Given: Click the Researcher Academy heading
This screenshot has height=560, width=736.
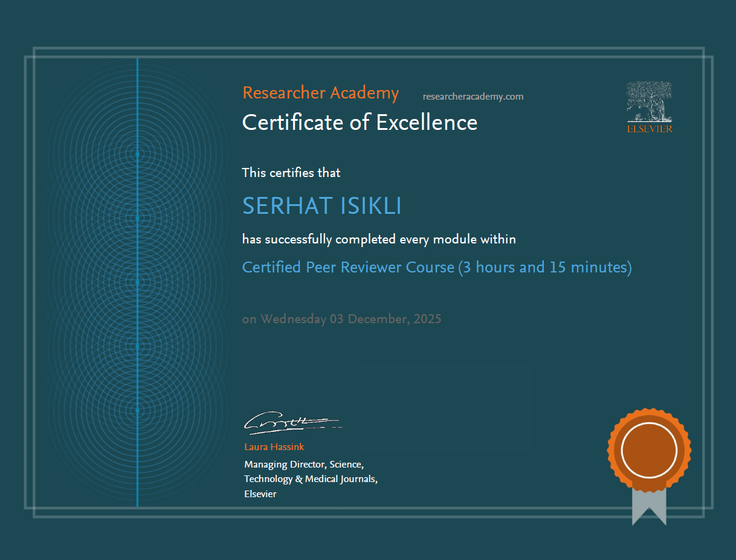Looking at the screenshot, I should coord(320,93).
